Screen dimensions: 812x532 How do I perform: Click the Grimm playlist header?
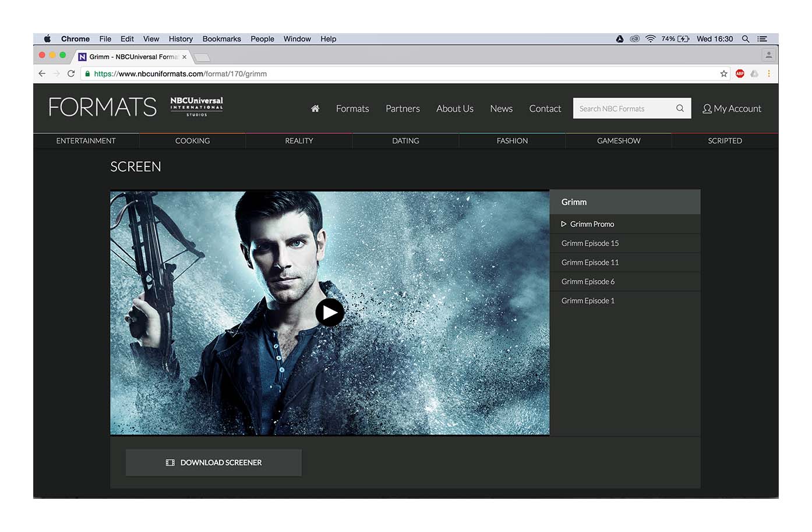click(x=625, y=202)
